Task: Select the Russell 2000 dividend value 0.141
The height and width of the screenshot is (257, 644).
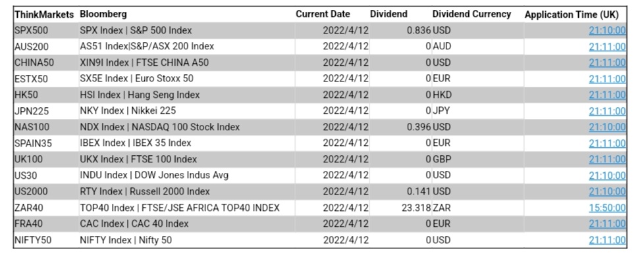Action: (419, 192)
